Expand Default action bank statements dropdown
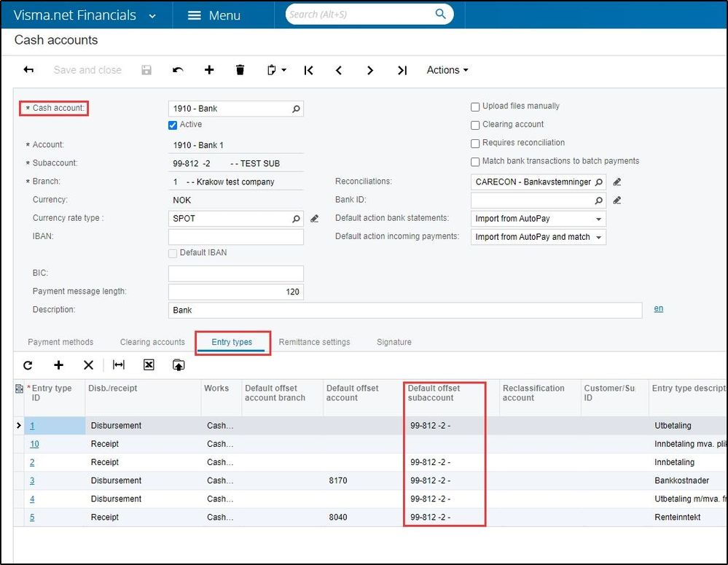Screen dimensions: 728x565 click(x=598, y=219)
